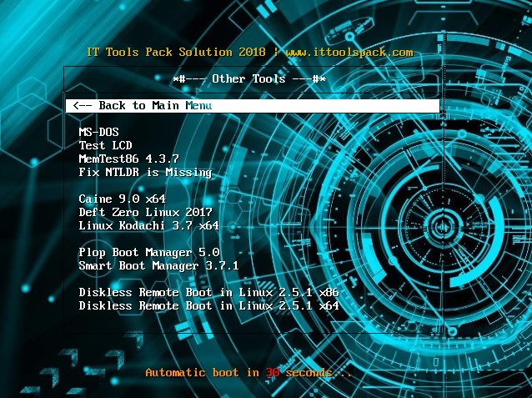This screenshot has width=532, height=398.
Task: Choose Diskless Remote Boot in Linux x86
Action: (x=208, y=292)
